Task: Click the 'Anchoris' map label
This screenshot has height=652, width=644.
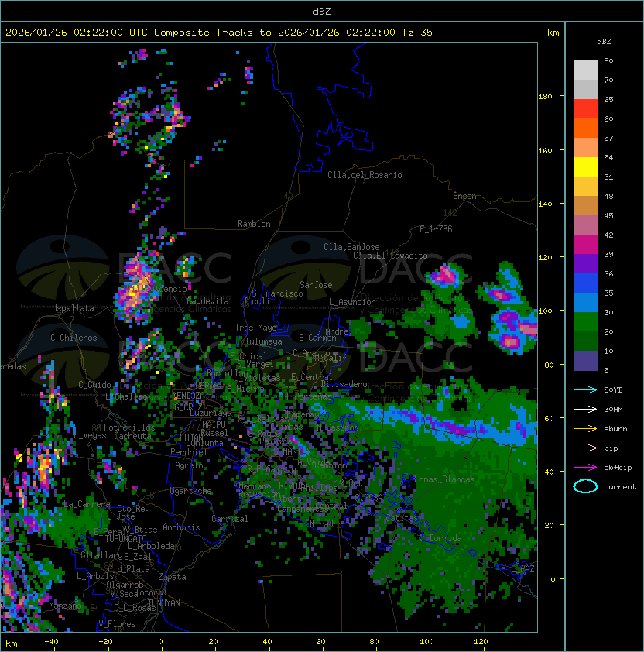Action: click(x=181, y=527)
